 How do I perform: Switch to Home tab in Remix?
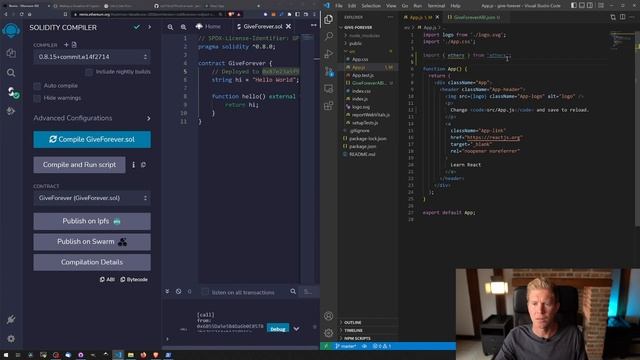click(x=209, y=27)
